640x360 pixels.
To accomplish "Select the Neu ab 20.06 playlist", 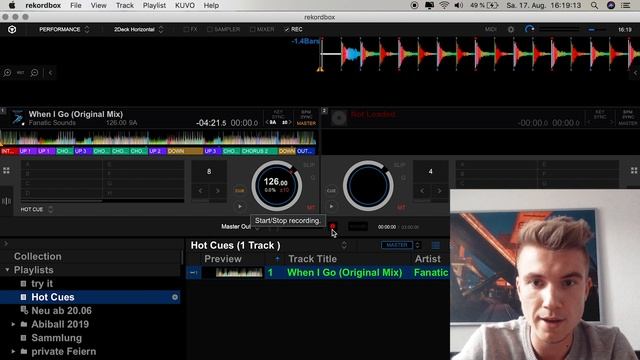I will pos(61,311).
